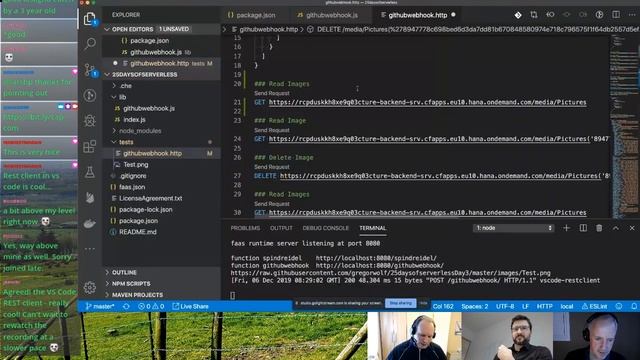Open terminal selector dropdown '1: node'
Viewport: 640px width, 360px height.
coord(513,228)
